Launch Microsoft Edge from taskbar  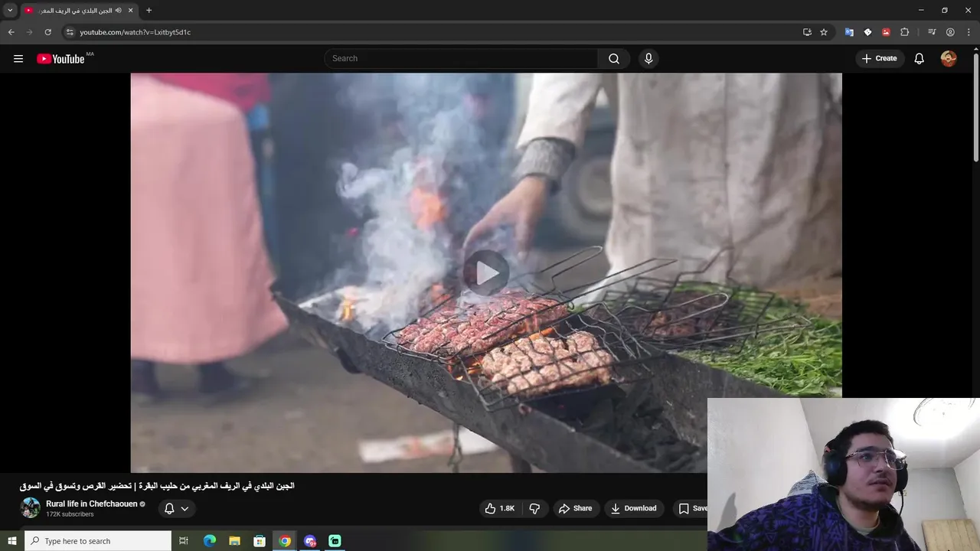(x=210, y=541)
